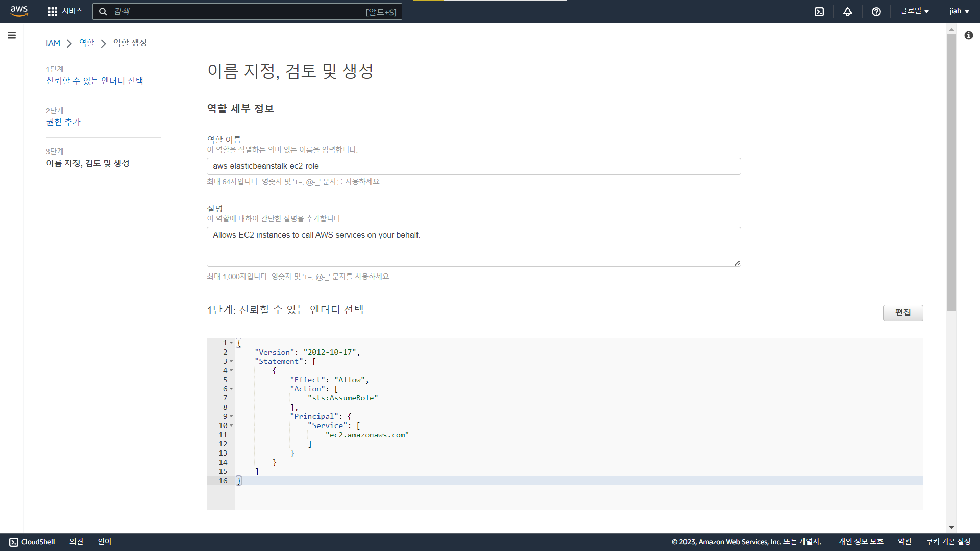Screen dimensions: 980x551
Task: Collapse the JSON fold arrow on line 1
Action: pyautogui.click(x=231, y=343)
